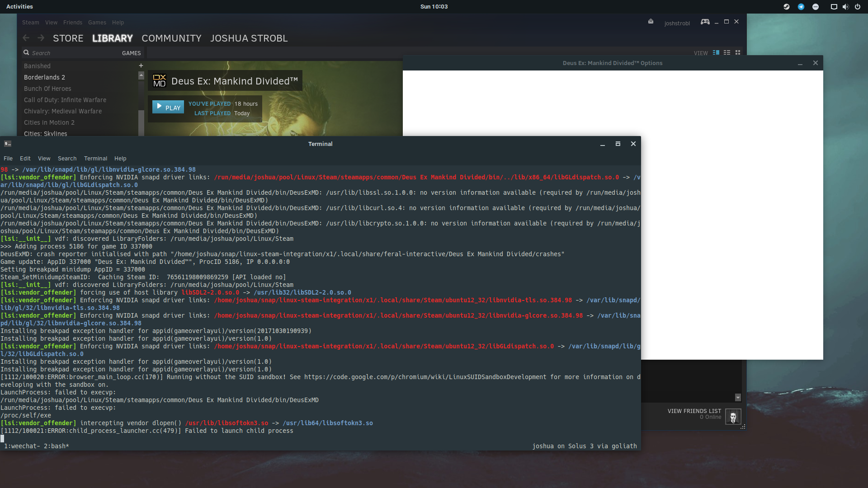Close the Deus Ex Options dialog
Screen dimensions: 868x488
point(816,63)
